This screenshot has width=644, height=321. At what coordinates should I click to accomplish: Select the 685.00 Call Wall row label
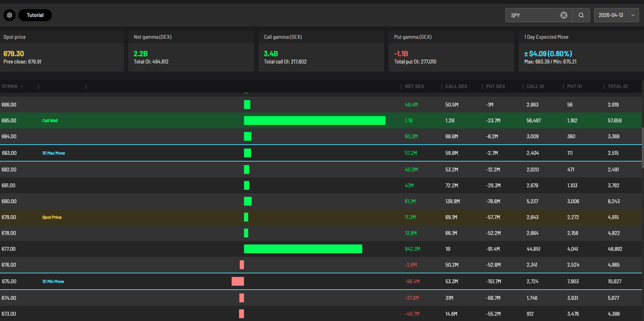point(50,121)
